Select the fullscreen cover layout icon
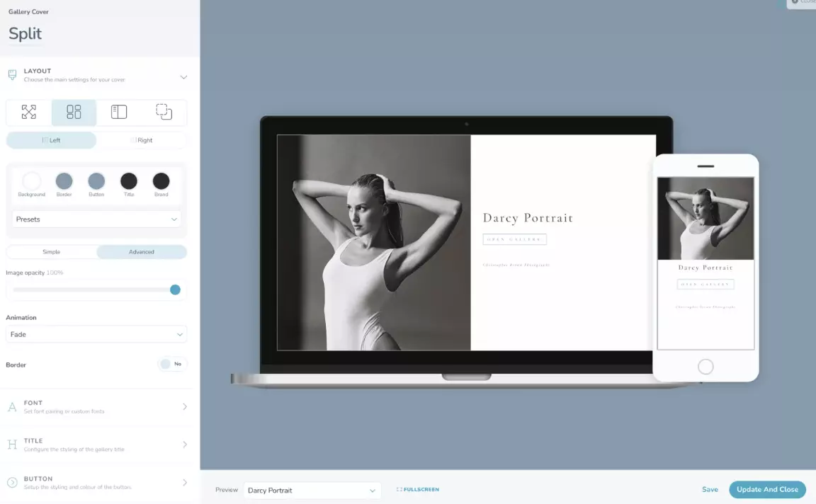Viewport: 816px width, 504px height. click(x=28, y=112)
